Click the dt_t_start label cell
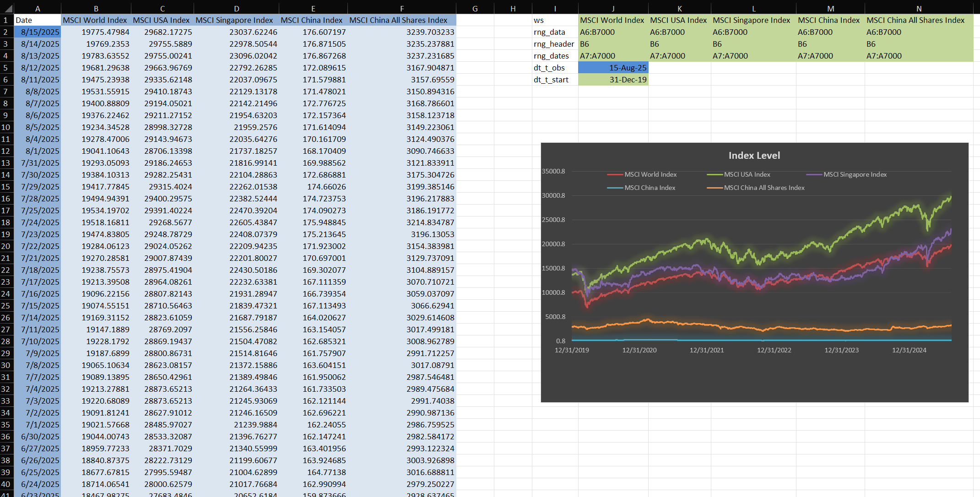The image size is (980, 497). 555,80
